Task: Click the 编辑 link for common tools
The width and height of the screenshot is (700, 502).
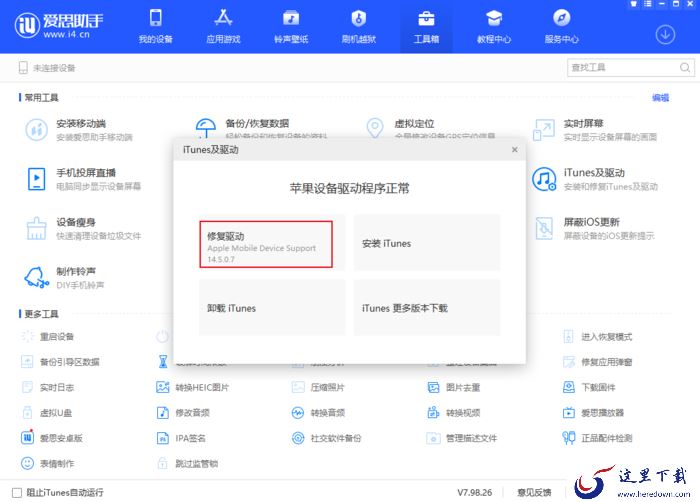Action: click(660, 97)
